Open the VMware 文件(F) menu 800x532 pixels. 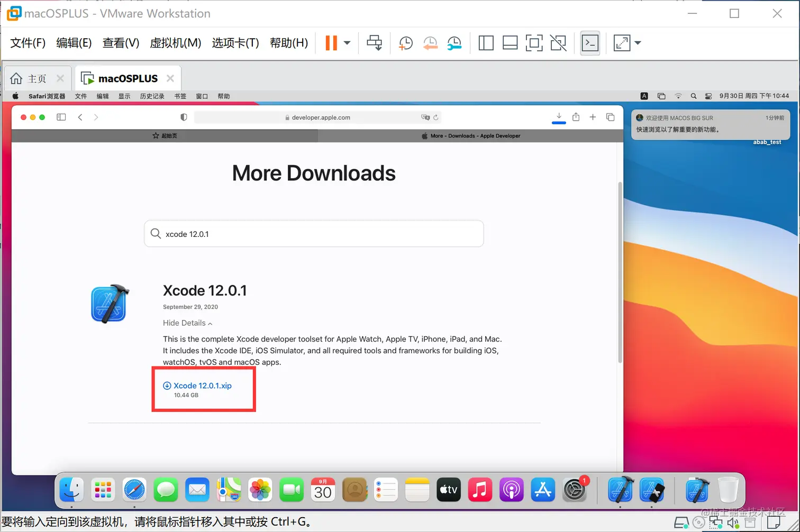(28, 43)
